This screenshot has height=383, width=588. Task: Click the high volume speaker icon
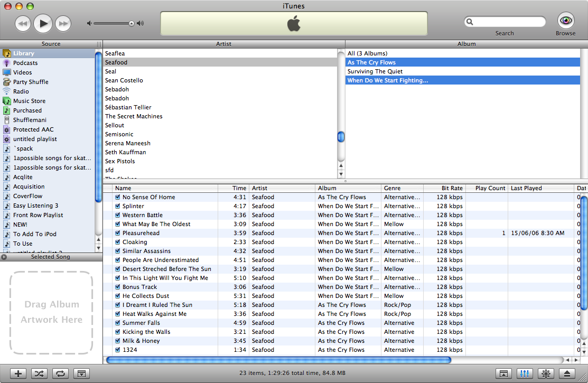click(x=140, y=23)
